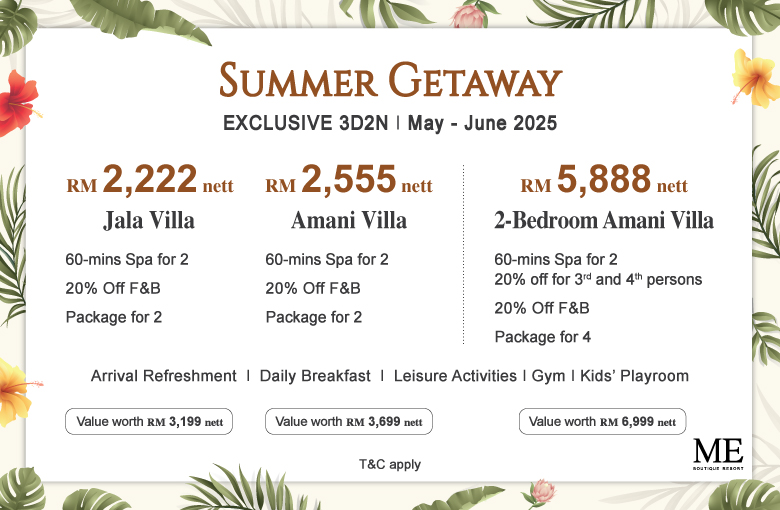
Task: Click the RM 2,222 nett price
Action: point(150,179)
